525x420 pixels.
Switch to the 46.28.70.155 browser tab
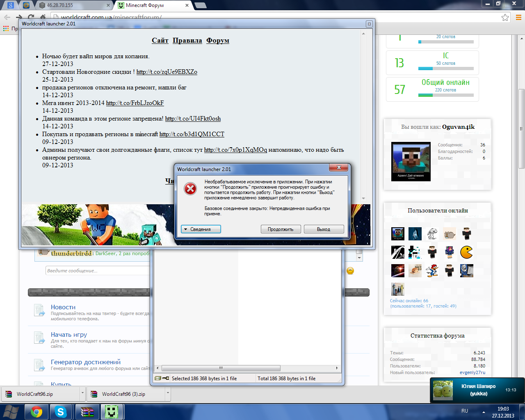tap(74, 5)
